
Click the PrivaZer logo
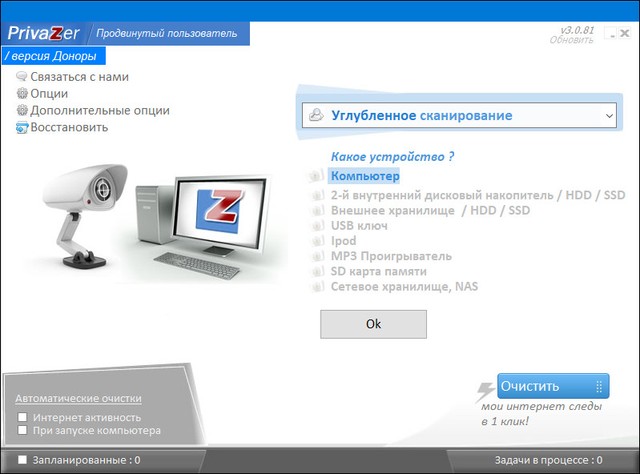click(x=43, y=33)
